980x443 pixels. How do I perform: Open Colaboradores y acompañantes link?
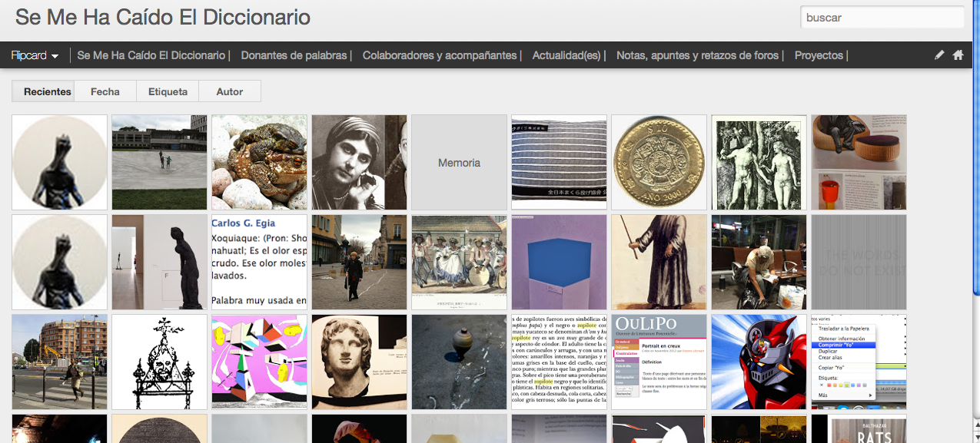440,55
